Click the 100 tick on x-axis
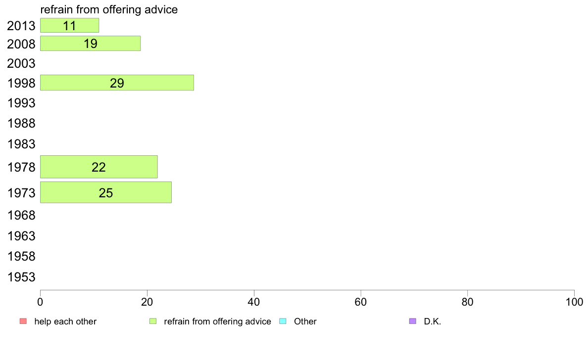The image size is (588, 364). pos(574,302)
